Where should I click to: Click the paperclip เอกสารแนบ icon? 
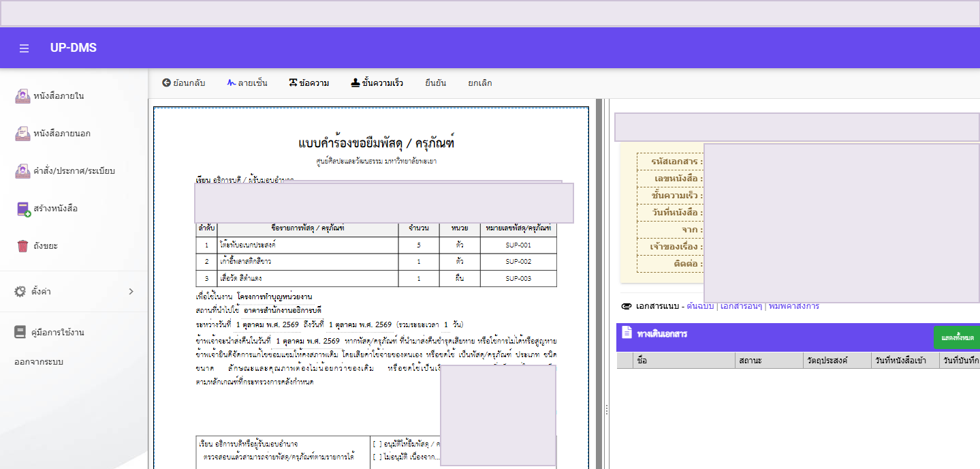click(627, 307)
